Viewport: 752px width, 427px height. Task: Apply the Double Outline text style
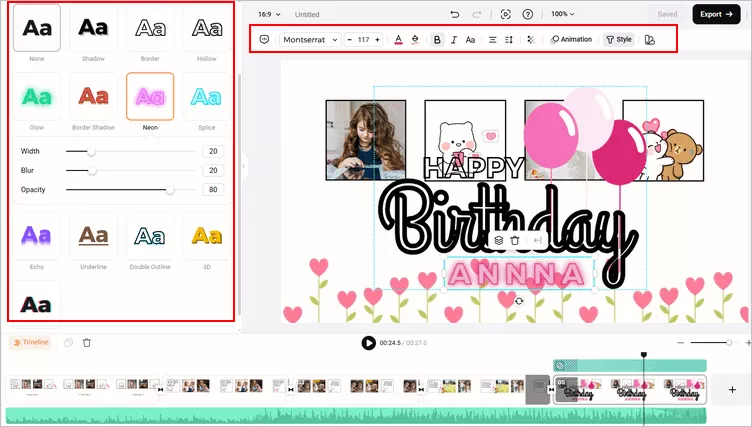(150, 236)
